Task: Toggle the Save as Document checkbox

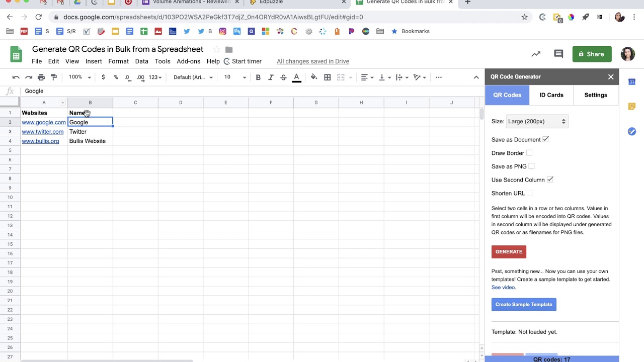Action: (545, 139)
